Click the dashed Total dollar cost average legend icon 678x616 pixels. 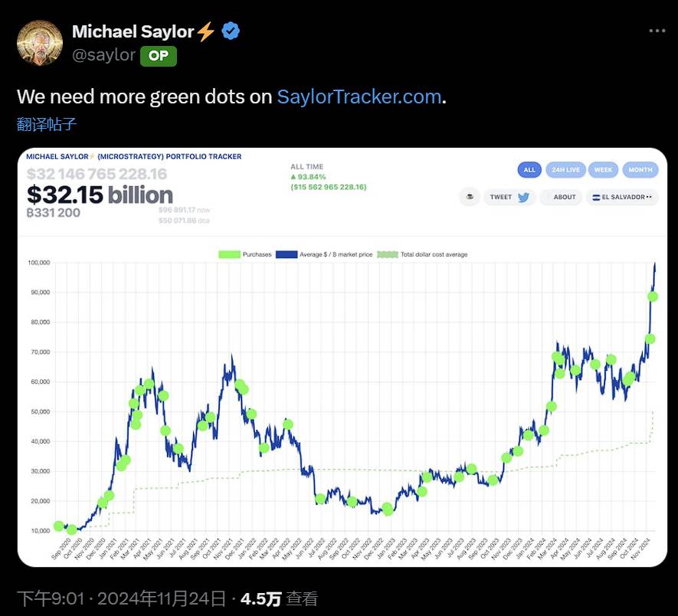[x=388, y=254]
